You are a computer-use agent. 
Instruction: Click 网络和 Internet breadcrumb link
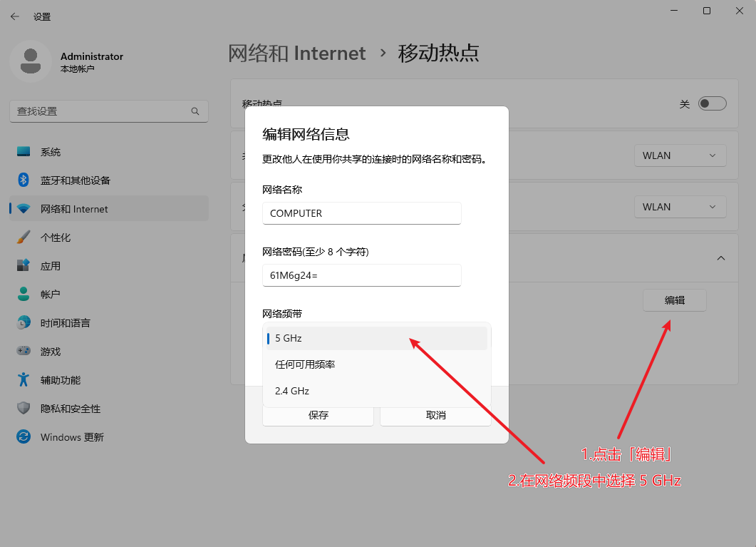pyautogui.click(x=297, y=53)
